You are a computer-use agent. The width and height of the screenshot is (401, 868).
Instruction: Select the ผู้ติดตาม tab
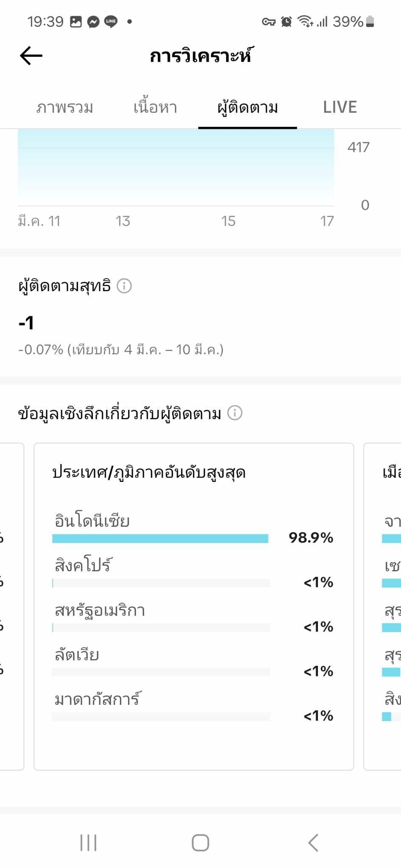[x=247, y=108]
